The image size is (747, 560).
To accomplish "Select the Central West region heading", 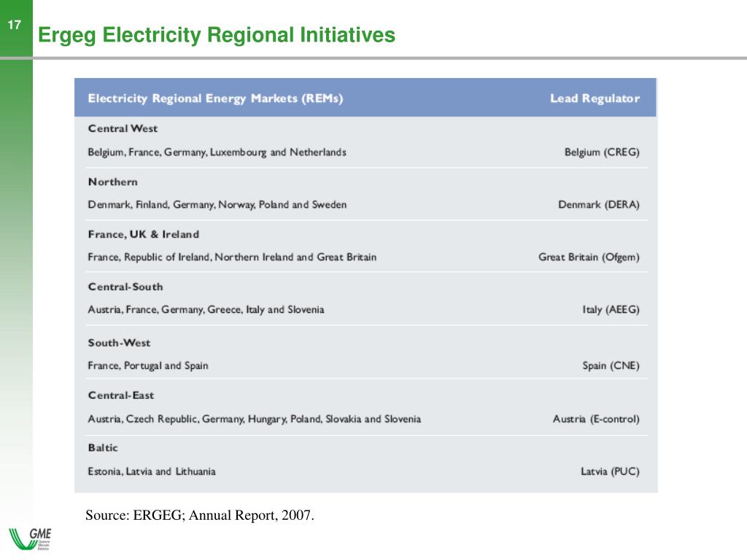I will coord(123,128).
